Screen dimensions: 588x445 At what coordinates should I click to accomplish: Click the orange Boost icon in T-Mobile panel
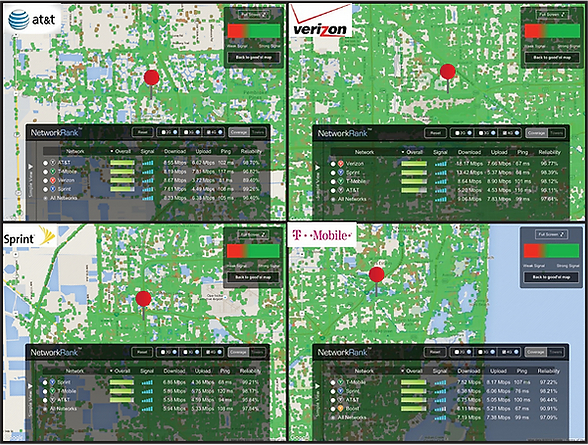click(x=341, y=409)
